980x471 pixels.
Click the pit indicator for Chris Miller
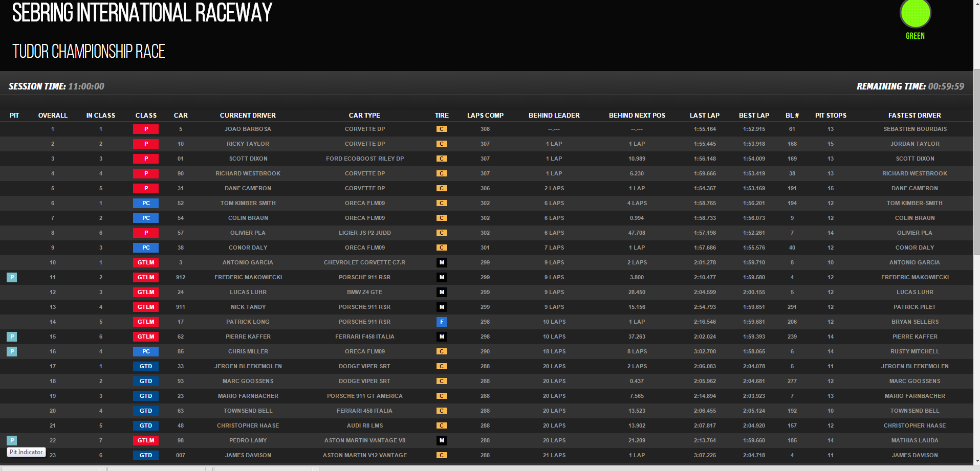(12, 351)
